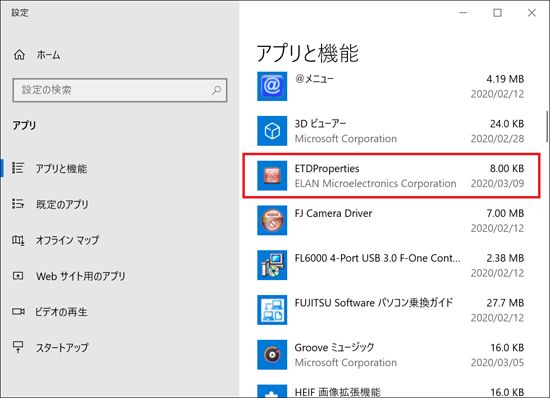The image size is (550, 398).
Task: Maximize the 設定 window
Action: pyautogui.click(x=497, y=13)
